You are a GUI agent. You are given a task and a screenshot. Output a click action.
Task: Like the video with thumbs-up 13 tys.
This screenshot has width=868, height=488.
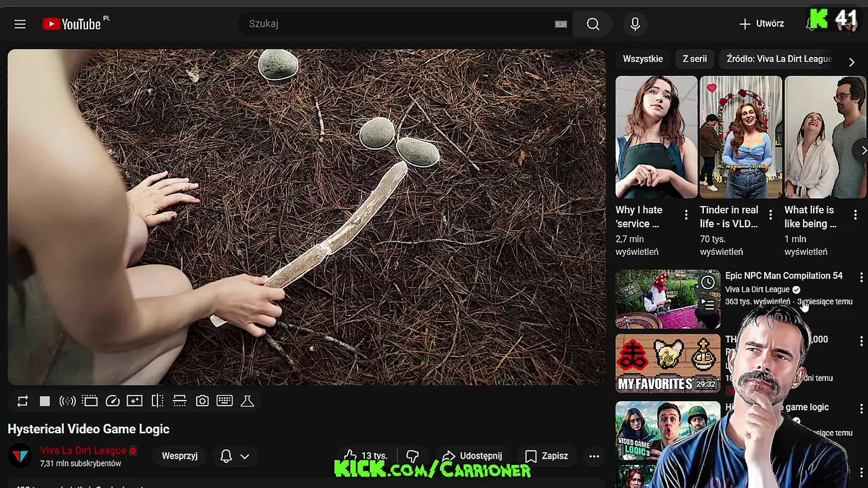coord(365,456)
